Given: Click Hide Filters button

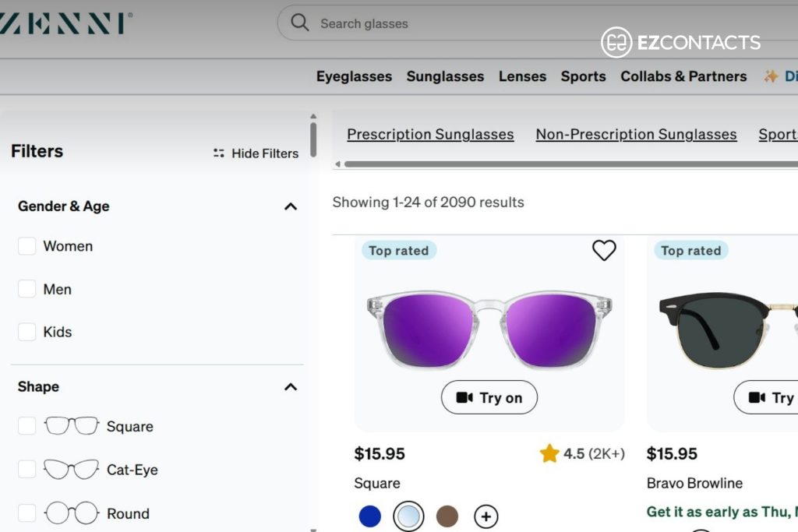Looking at the screenshot, I should click(x=256, y=153).
